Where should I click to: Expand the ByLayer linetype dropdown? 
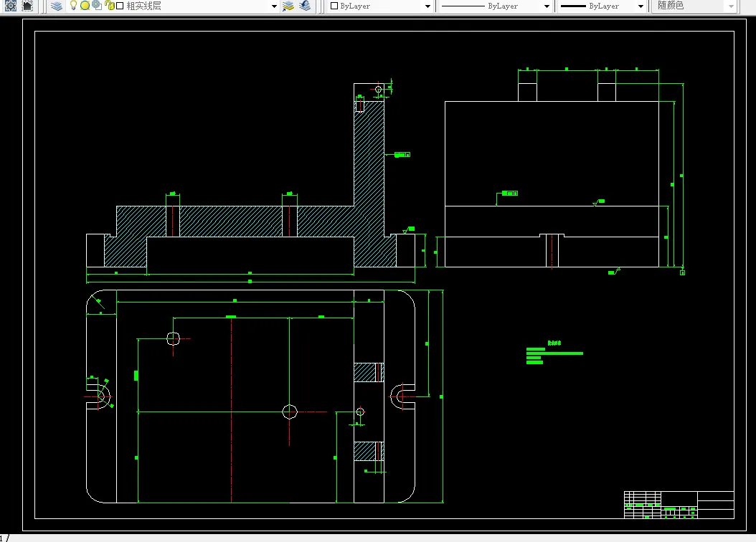(x=547, y=6)
